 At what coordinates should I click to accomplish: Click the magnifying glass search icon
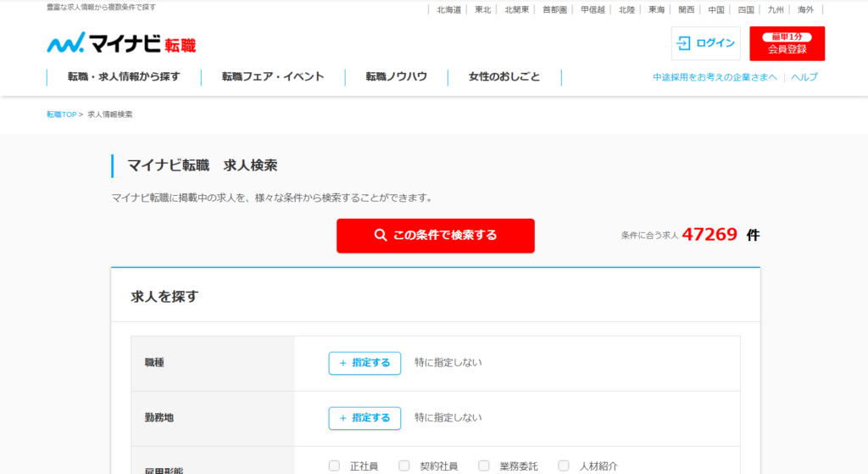[381, 236]
